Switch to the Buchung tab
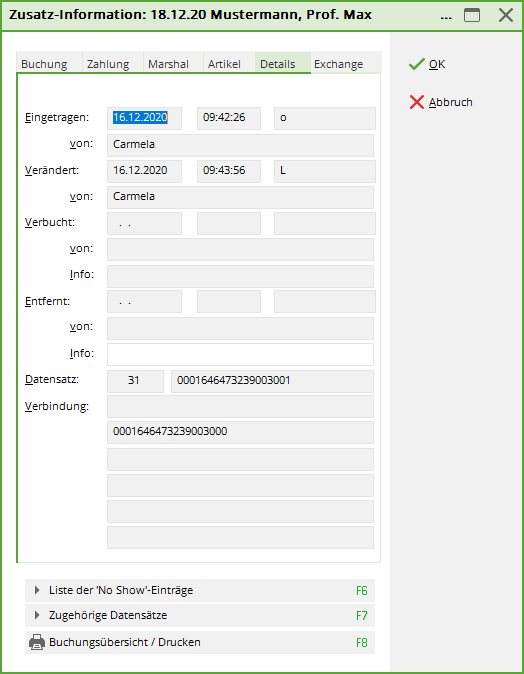This screenshot has width=524, height=674. (x=44, y=64)
